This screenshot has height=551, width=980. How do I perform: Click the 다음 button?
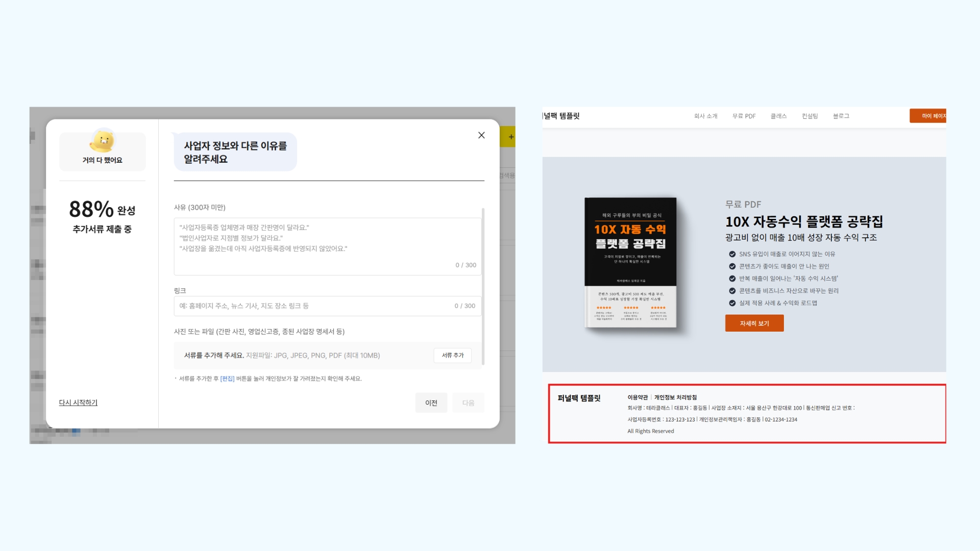[x=468, y=403]
